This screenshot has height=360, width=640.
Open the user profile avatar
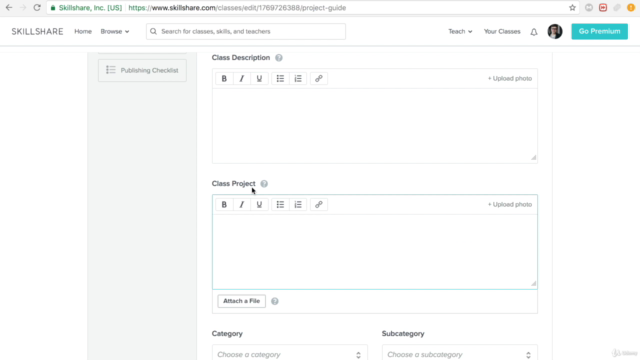(x=555, y=31)
